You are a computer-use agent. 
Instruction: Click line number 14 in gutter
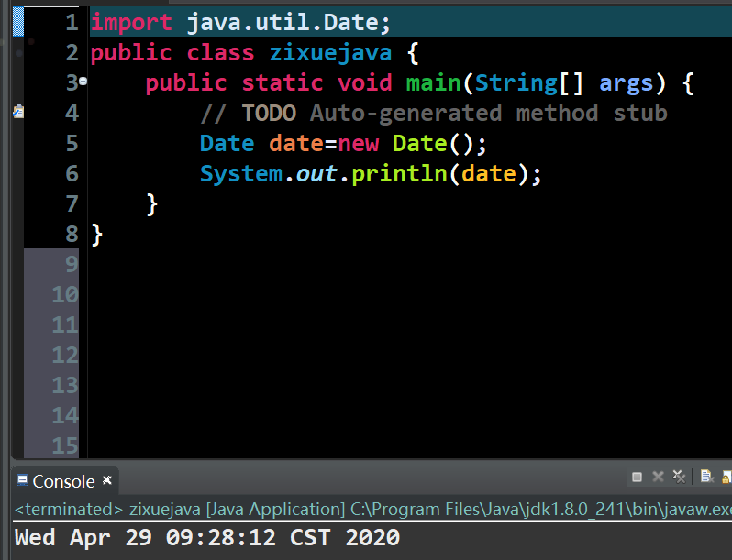(x=65, y=415)
